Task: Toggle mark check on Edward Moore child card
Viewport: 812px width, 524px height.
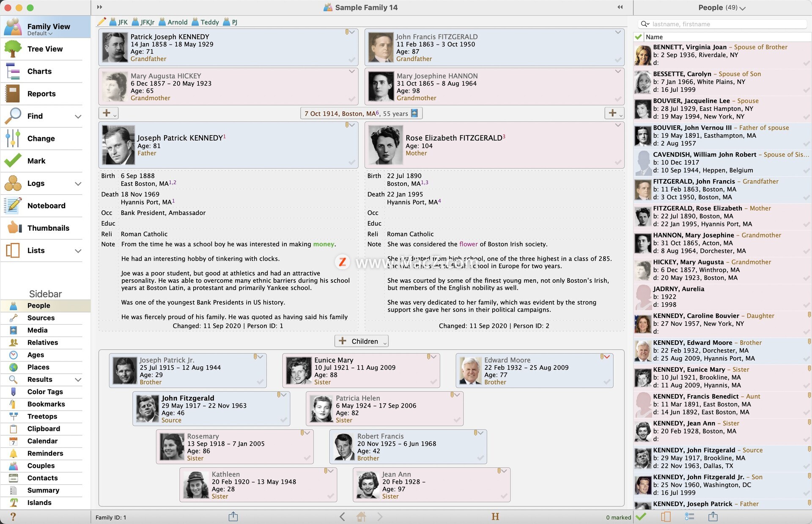Action: click(x=607, y=382)
